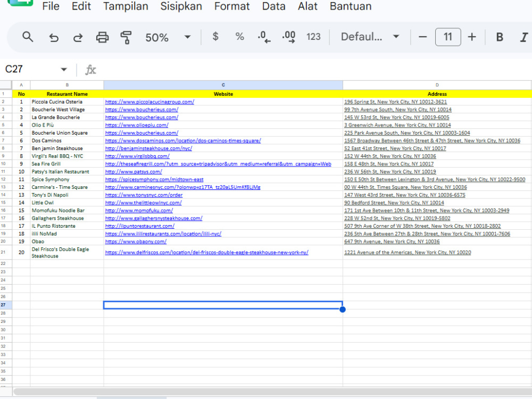
Task: Undo the last action
Action: pos(54,37)
